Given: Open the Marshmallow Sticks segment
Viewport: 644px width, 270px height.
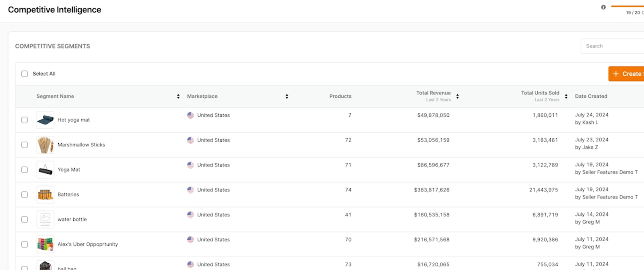Looking at the screenshot, I should pyautogui.click(x=81, y=145).
